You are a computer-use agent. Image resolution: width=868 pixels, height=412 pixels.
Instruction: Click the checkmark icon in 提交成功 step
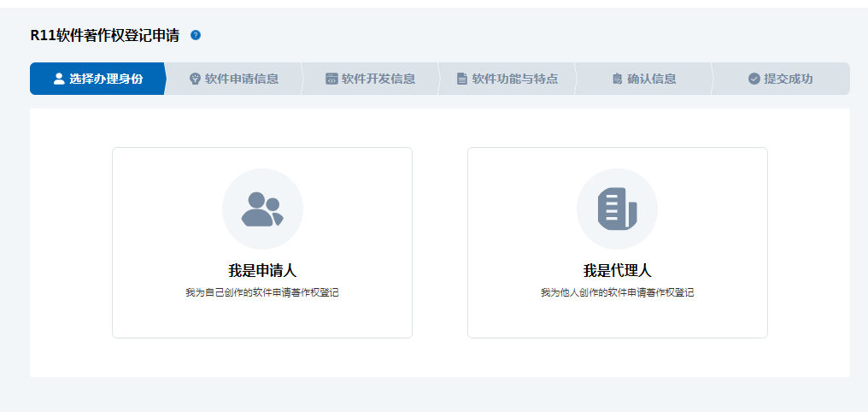[x=754, y=79]
